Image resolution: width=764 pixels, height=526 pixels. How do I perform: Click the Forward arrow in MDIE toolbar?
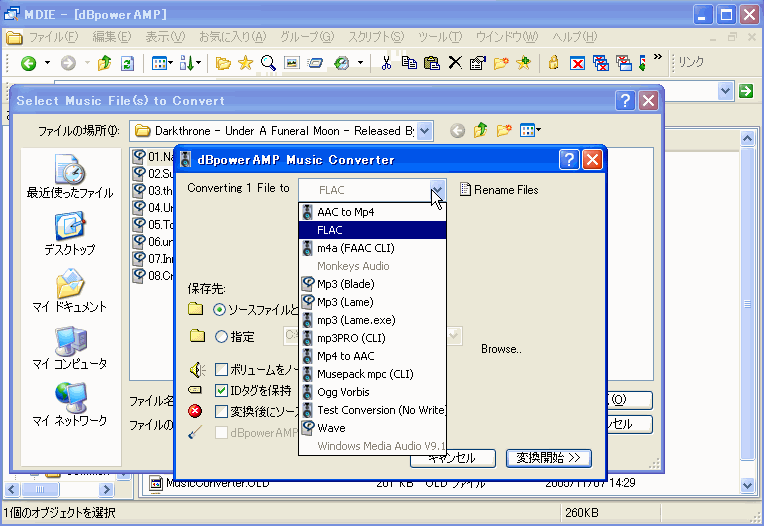click(68, 63)
